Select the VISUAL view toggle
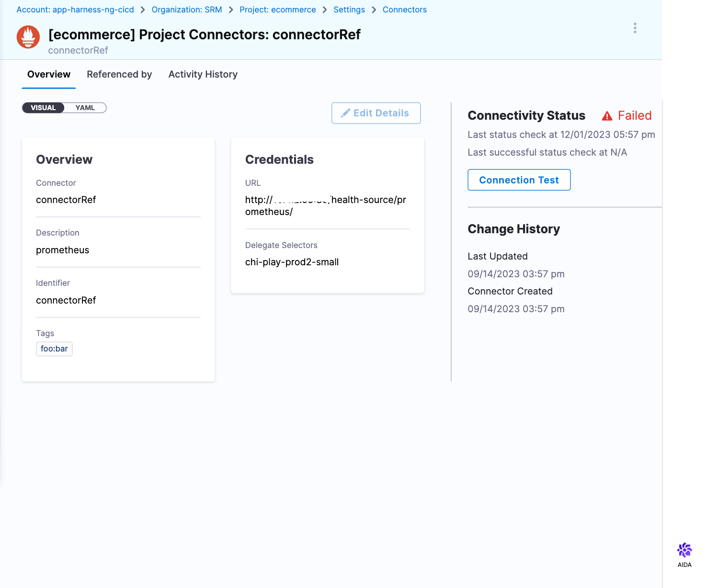The width and height of the screenshot is (707, 588). pos(43,108)
